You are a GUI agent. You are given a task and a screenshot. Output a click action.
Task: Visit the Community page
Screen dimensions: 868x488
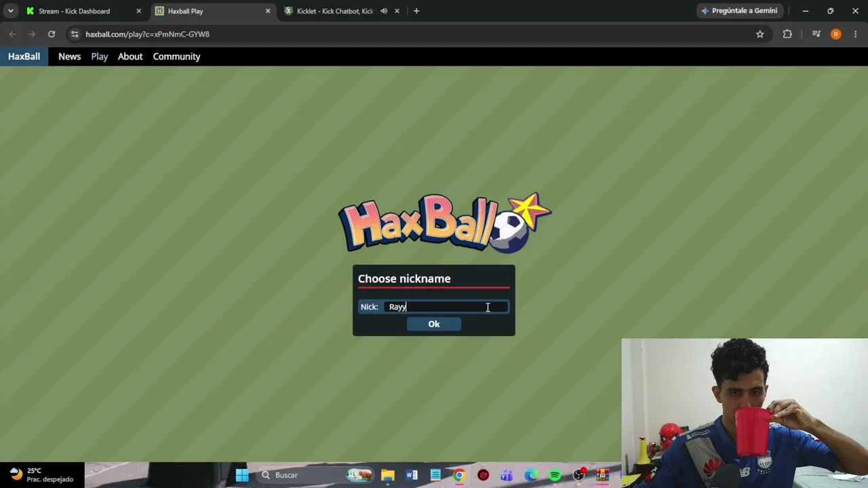tap(176, 56)
